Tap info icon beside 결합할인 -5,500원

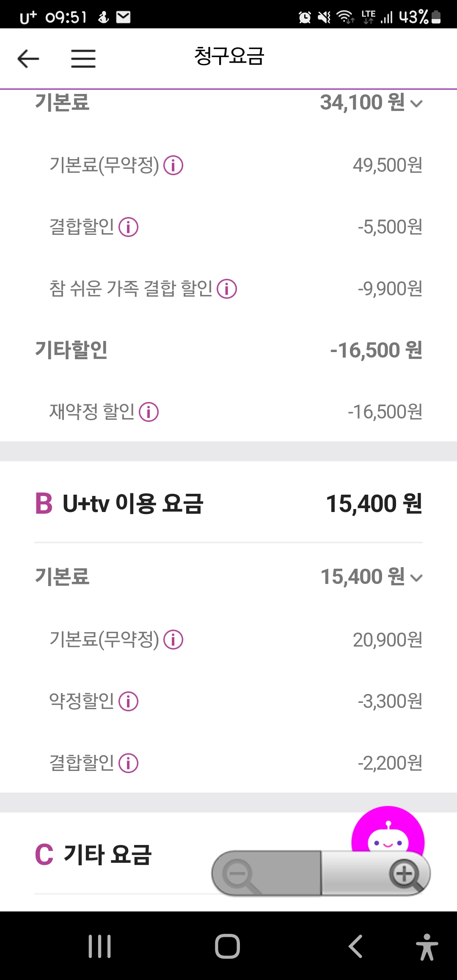pos(129,227)
